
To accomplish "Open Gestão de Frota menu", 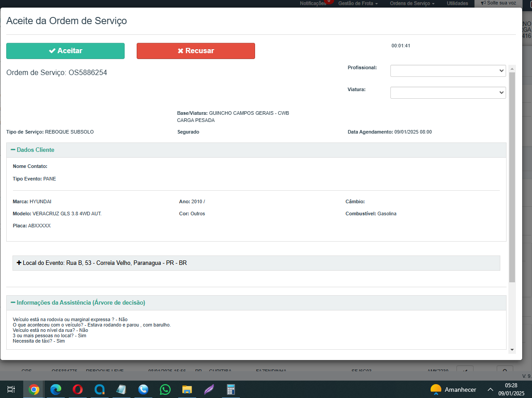I will pyautogui.click(x=358, y=3).
